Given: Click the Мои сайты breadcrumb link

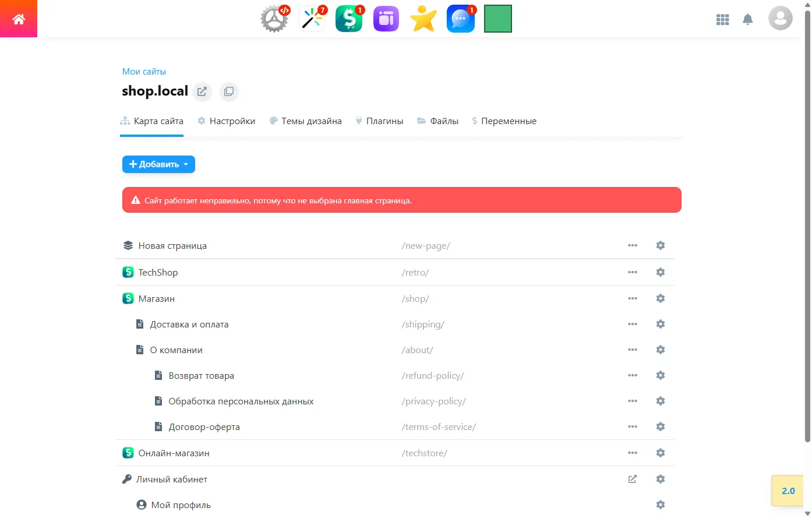Looking at the screenshot, I should click(x=144, y=72).
